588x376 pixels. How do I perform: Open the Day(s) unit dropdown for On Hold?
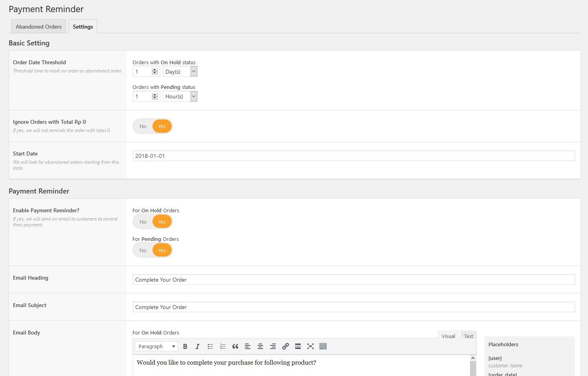[180, 71]
